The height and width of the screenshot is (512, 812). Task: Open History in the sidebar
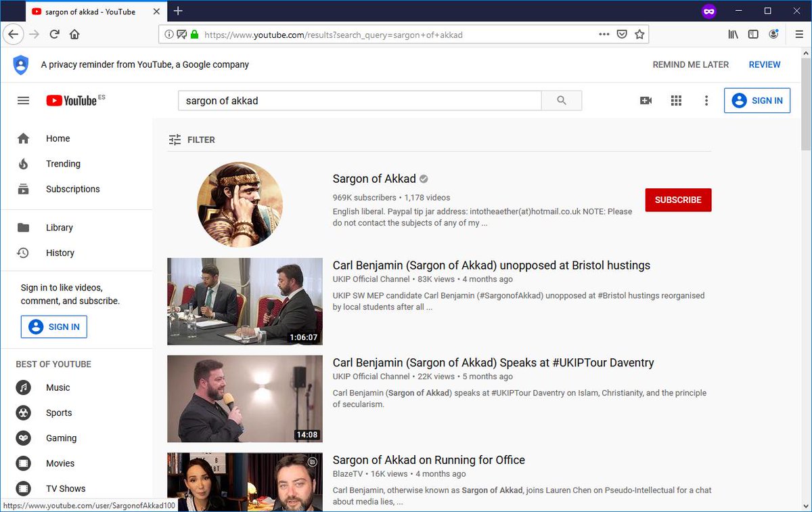pyautogui.click(x=76, y=253)
